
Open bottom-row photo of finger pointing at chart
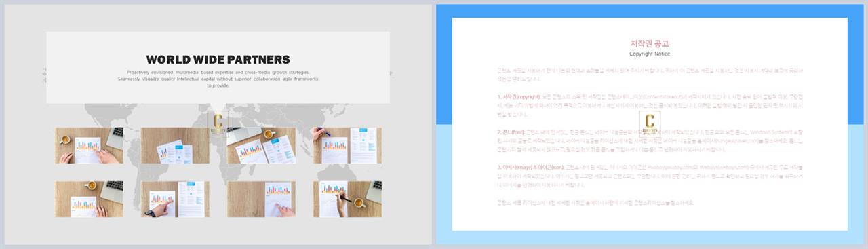pos(175,199)
